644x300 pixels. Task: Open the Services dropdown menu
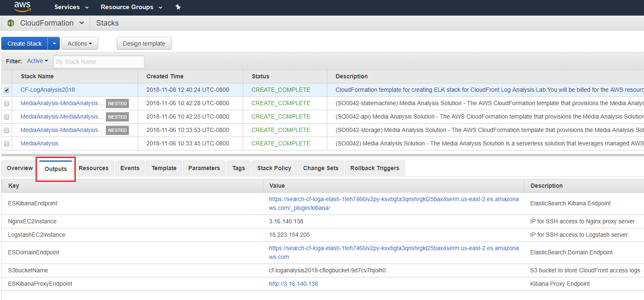pos(72,7)
